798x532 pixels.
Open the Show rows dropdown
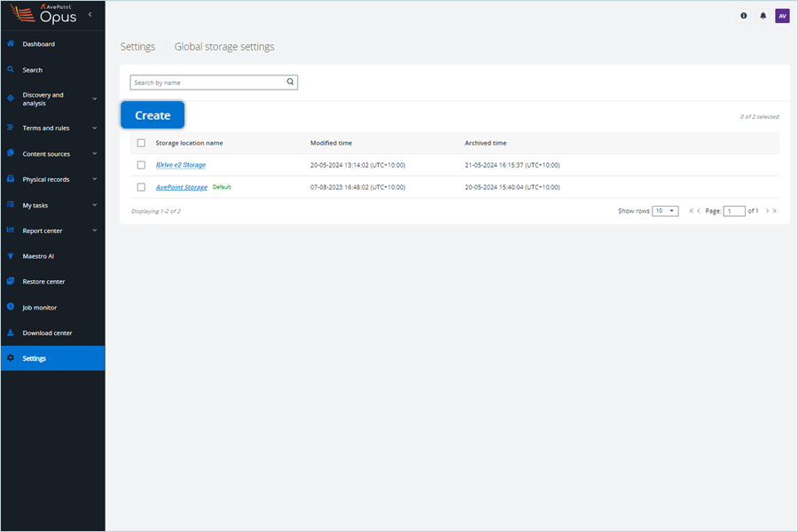[x=665, y=211]
